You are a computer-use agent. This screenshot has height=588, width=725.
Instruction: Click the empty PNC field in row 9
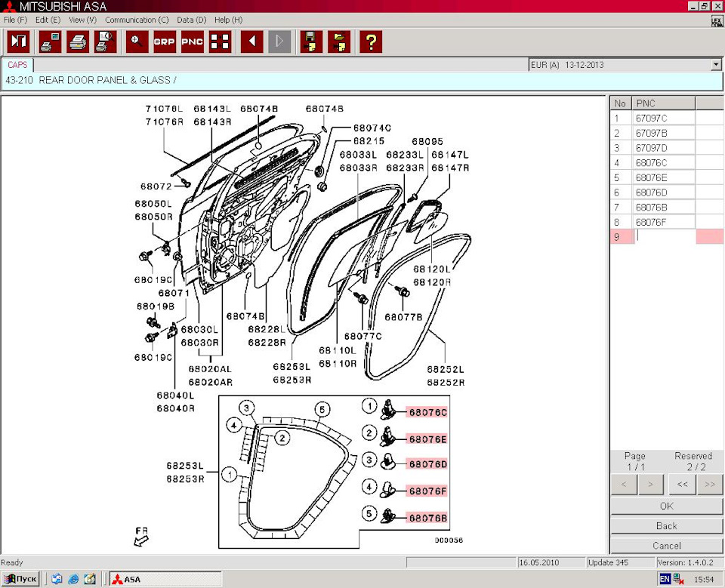tap(664, 237)
